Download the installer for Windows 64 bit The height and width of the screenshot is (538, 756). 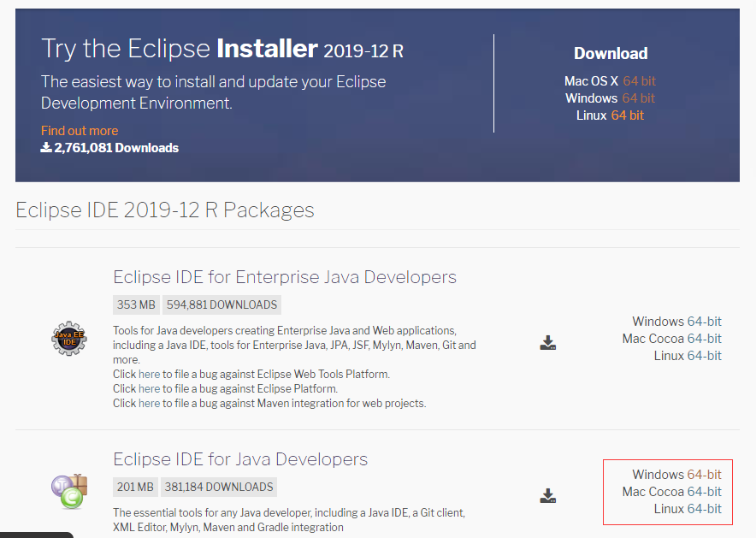tap(638, 98)
